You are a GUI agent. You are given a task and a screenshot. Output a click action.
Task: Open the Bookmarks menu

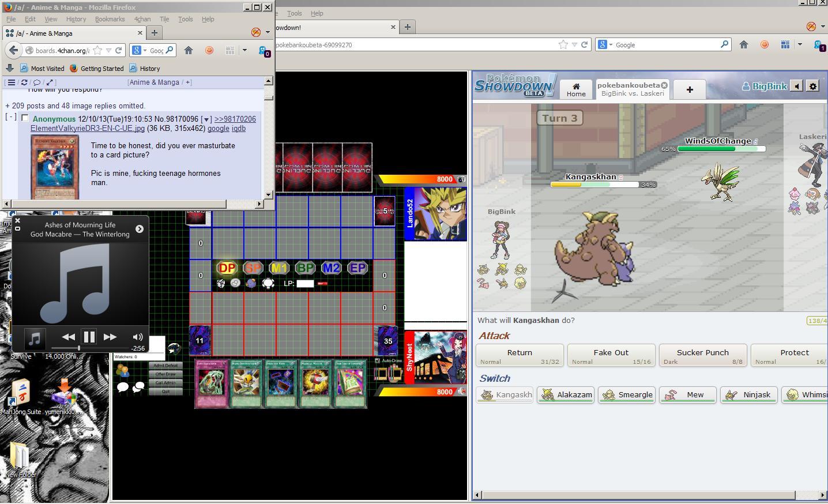pyautogui.click(x=110, y=19)
